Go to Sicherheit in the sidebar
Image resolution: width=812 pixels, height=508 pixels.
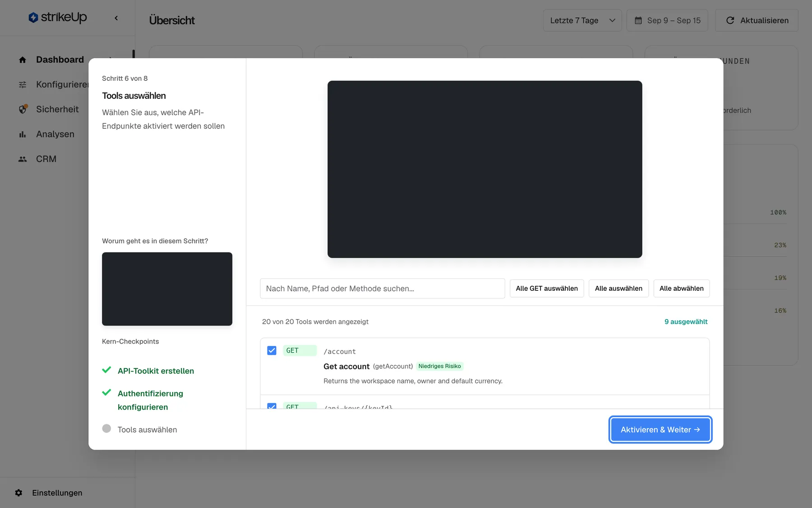pos(57,109)
